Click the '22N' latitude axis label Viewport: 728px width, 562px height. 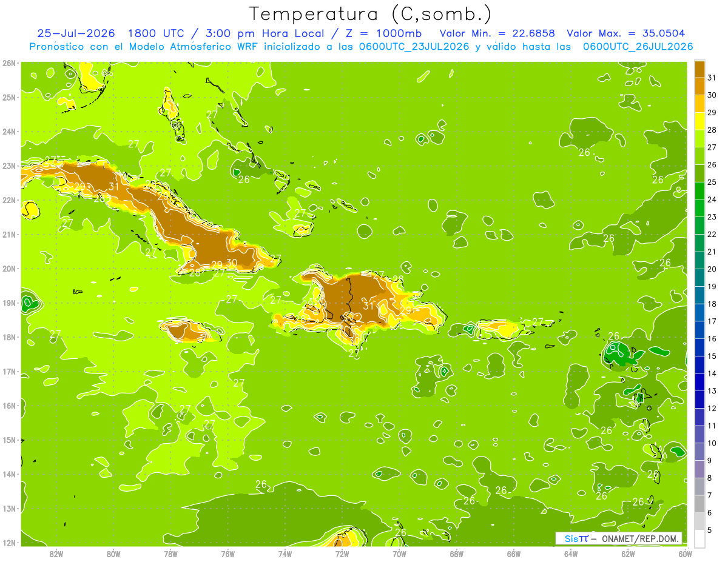tap(9, 200)
